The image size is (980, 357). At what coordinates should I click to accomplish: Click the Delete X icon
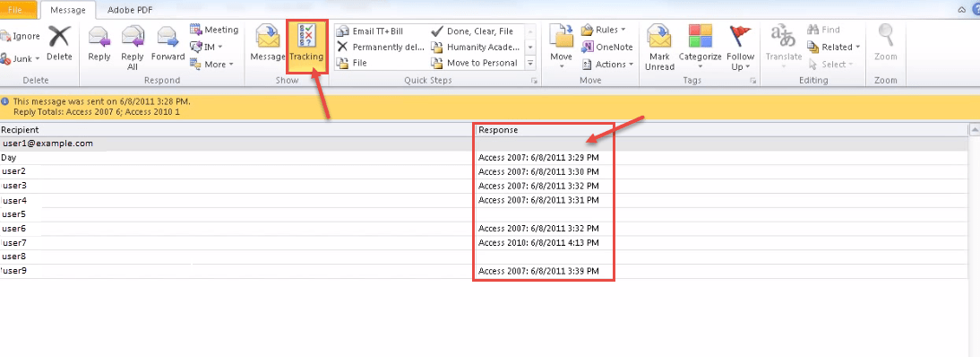point(59,36)
